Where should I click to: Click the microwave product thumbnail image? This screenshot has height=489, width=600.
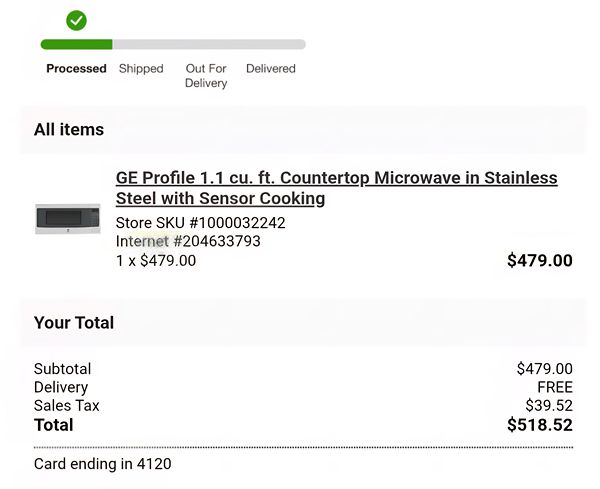68,219
